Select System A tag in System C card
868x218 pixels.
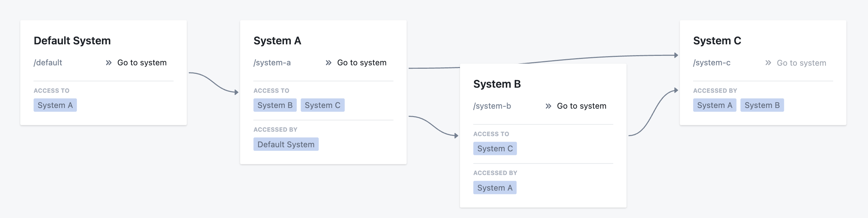tap(715, 105)
